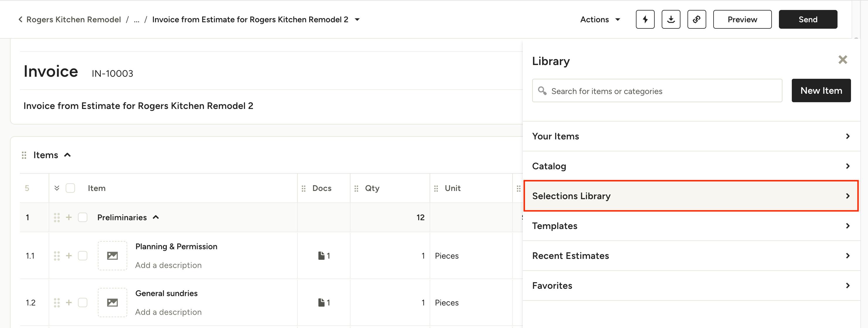The height and width of the screenshot is (328, 868).
Task: Click the plus icon beside Preliminaries
Action: (69, 218)
